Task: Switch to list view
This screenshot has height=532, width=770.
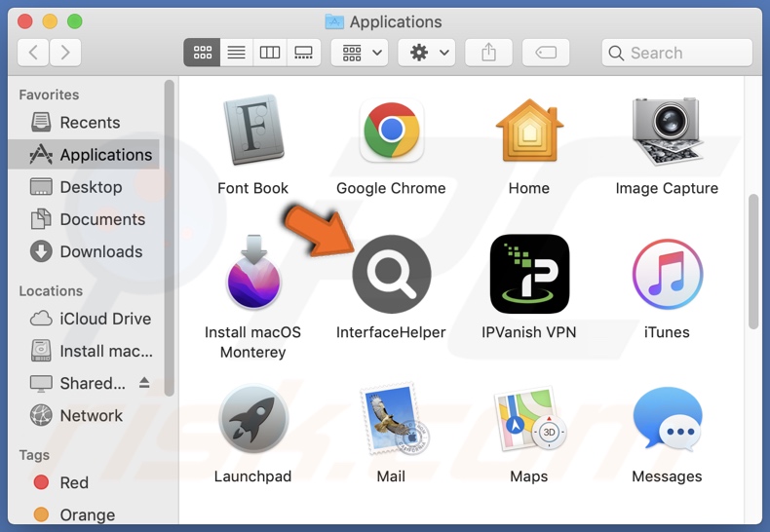Action: point(236,53)
